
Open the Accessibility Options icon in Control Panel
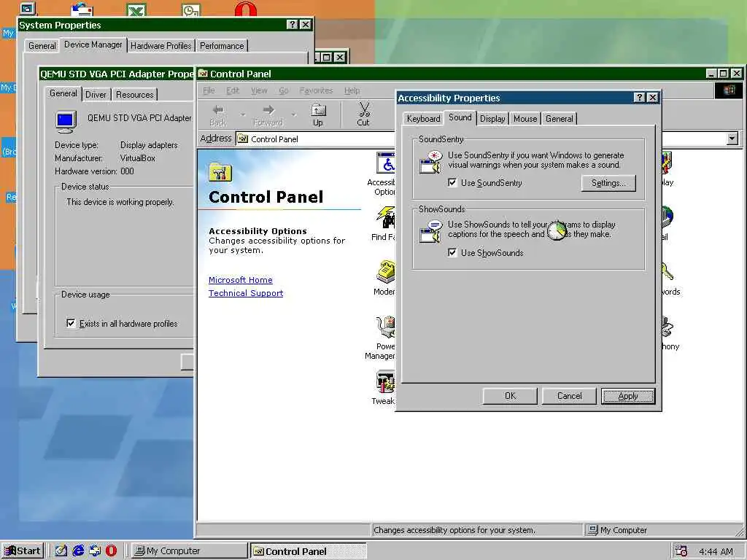click(386, 163)
